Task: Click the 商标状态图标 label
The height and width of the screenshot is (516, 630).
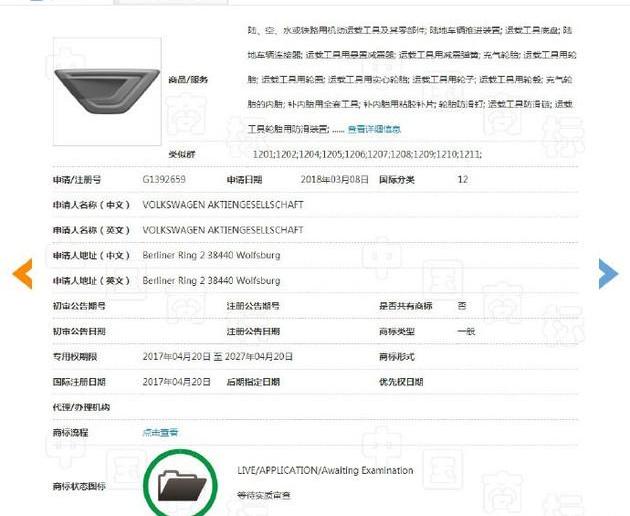Action: click(x=79, y=486)
